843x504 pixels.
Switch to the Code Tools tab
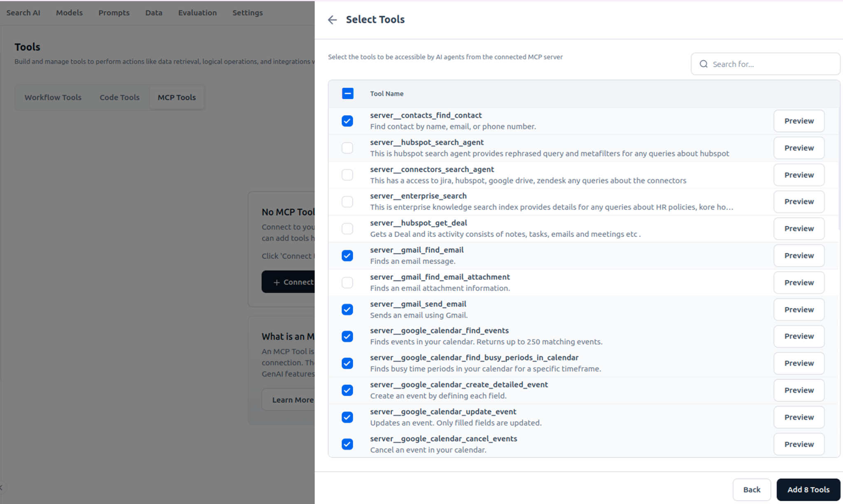pyautogui.click(x=119, y=98)
